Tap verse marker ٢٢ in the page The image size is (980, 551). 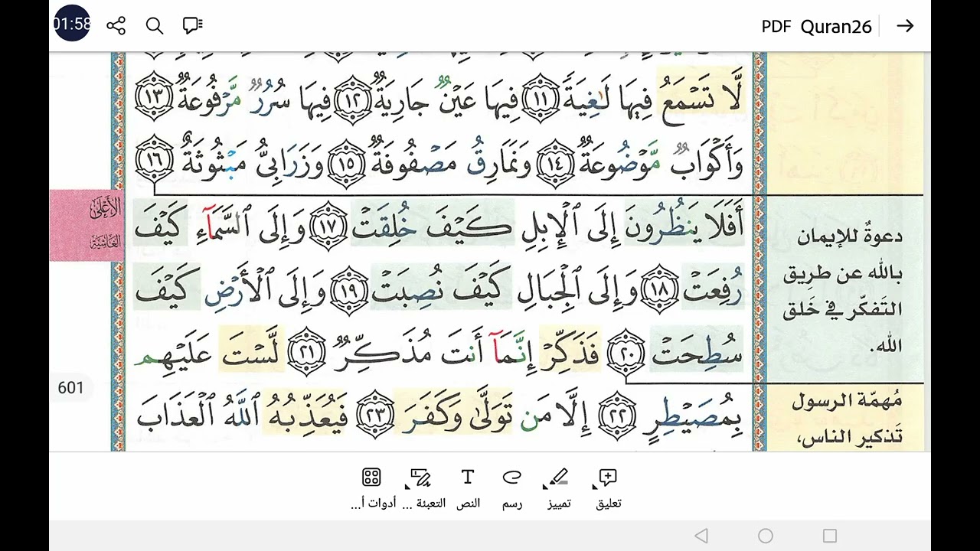coord(617,416)
